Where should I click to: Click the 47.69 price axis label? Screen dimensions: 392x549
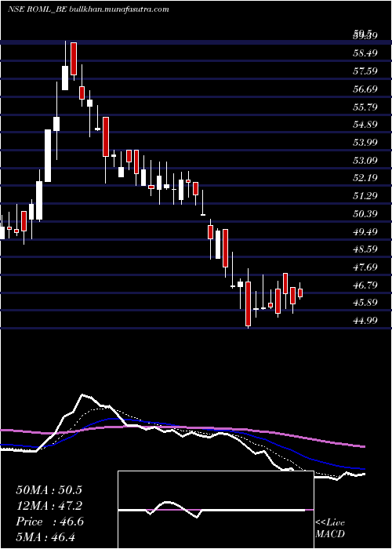tap(365, 267)
